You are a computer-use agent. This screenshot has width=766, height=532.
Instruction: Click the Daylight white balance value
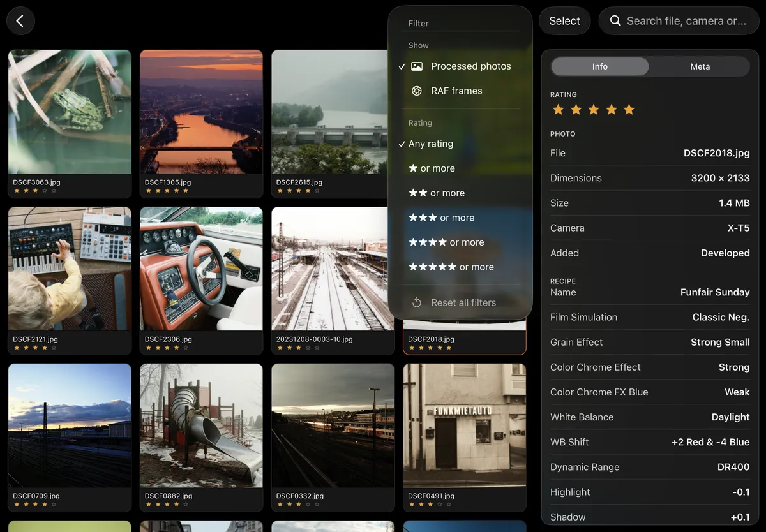731,417
